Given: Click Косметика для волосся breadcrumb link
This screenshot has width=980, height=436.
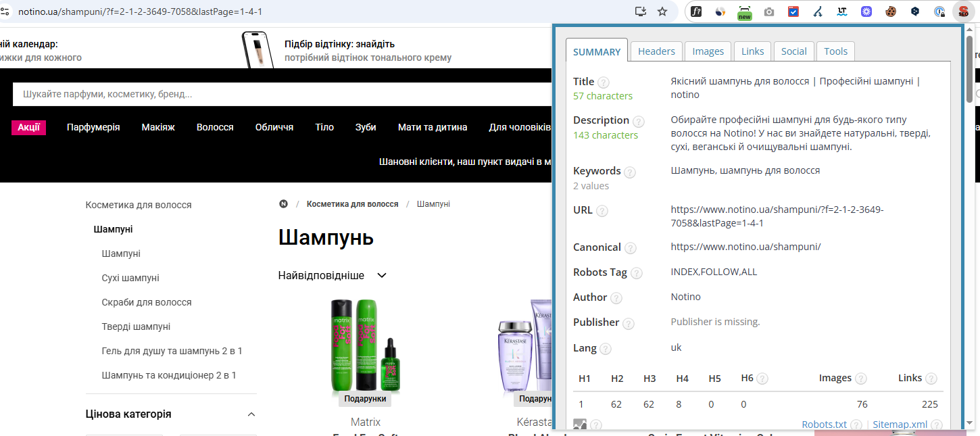Looking at the screenshot, I should [x=353, y=204].
